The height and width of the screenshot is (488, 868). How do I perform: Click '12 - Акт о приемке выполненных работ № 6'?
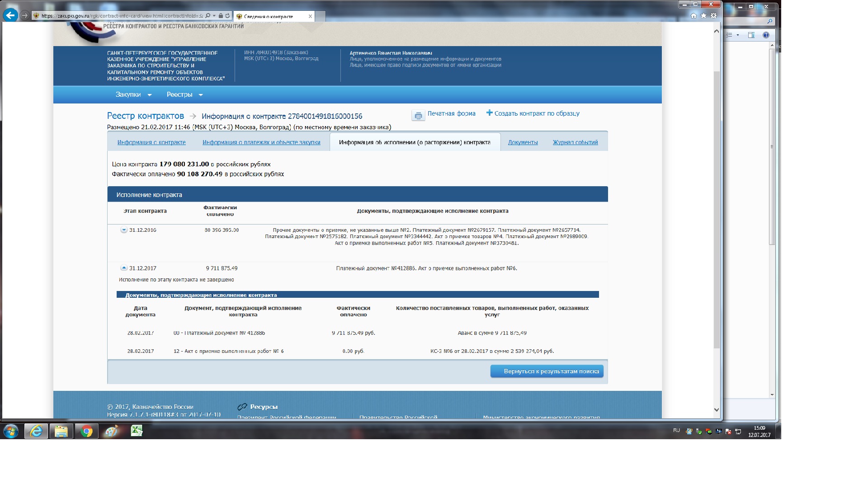[x=229, y=351]
